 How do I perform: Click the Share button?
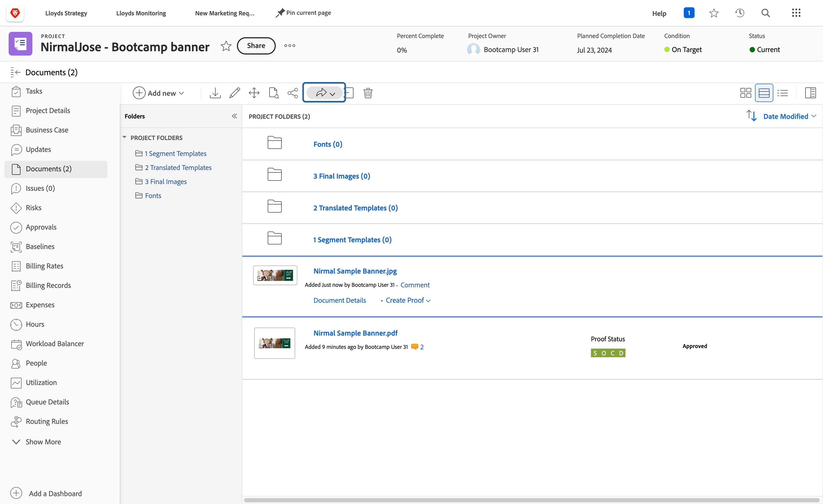(256, 46)
